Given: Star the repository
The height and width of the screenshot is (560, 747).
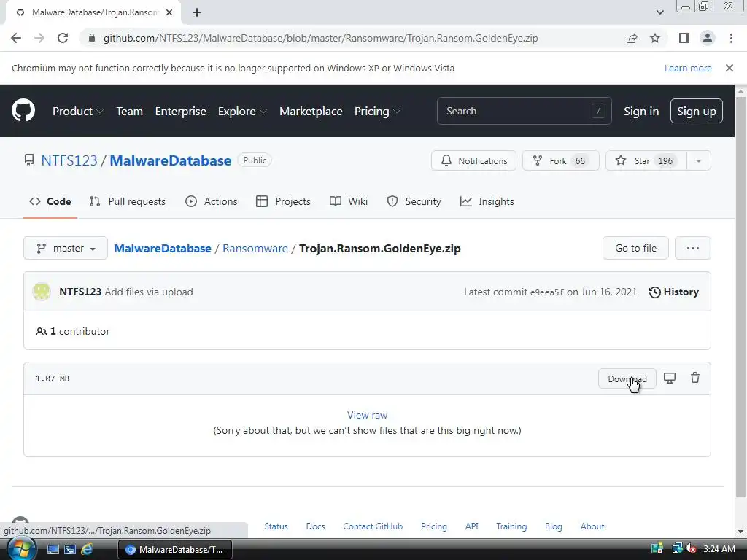Looking at the screenshot, I should [x=646, y=161].
